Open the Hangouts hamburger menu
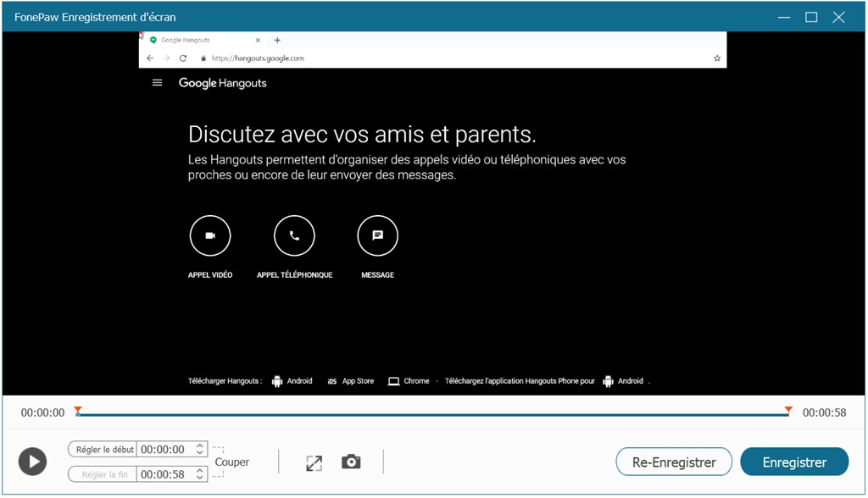 coord(157,83)
